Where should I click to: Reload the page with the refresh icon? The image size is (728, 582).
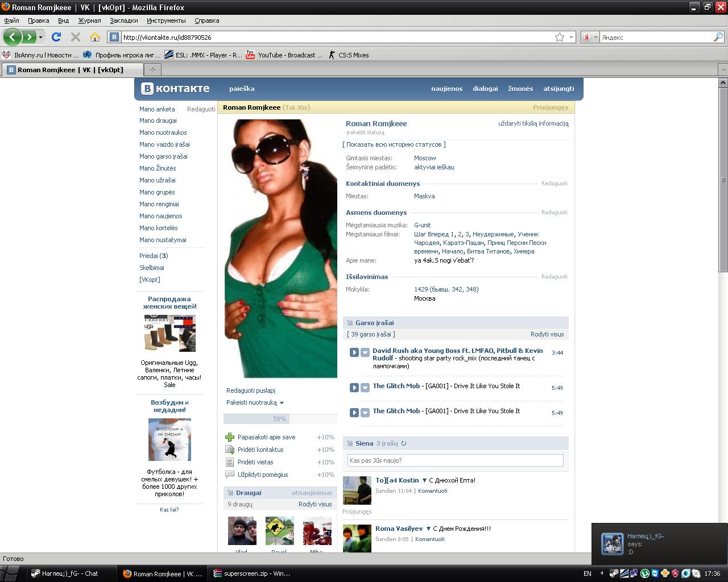pos(56,37)
